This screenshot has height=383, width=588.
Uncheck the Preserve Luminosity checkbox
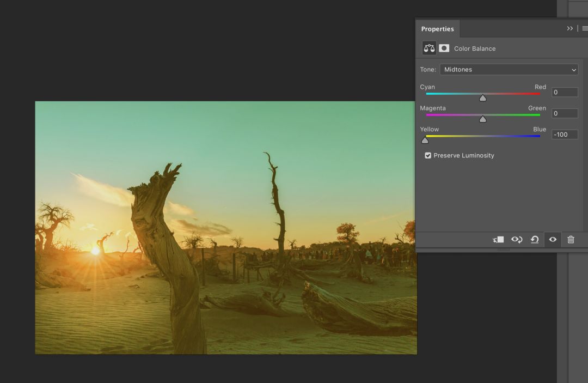coord(428,155)
